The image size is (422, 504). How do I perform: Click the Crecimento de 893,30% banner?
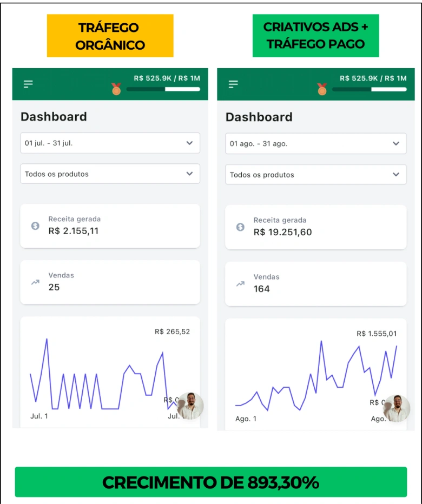click(x=210, y=482)
